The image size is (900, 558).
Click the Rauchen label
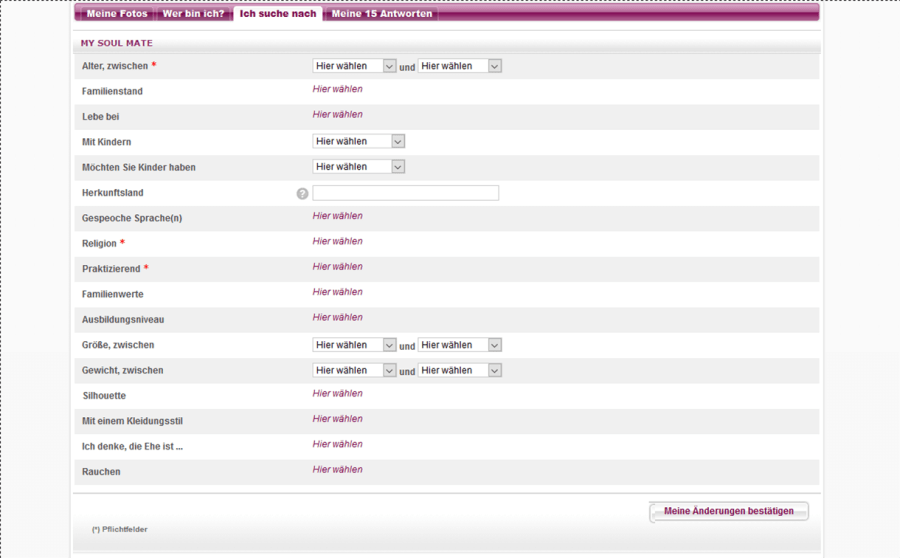point(101,472)
